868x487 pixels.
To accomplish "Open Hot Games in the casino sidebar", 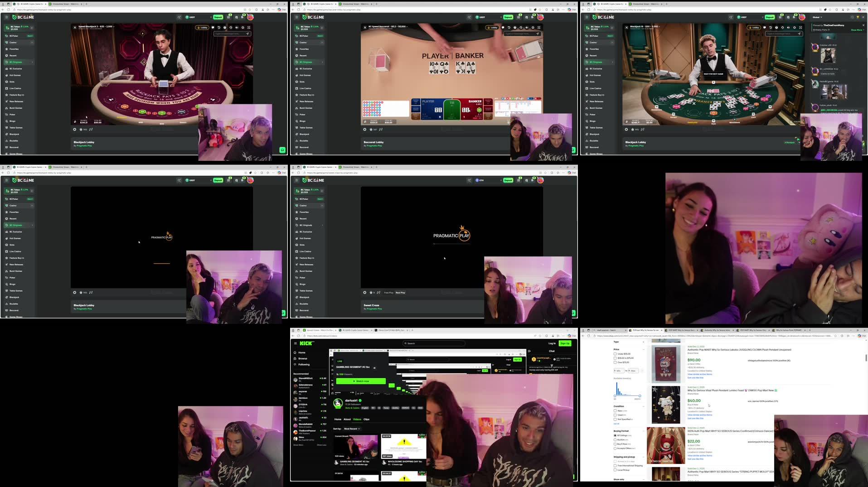I will pyautogui.click(x=14, y=75).
